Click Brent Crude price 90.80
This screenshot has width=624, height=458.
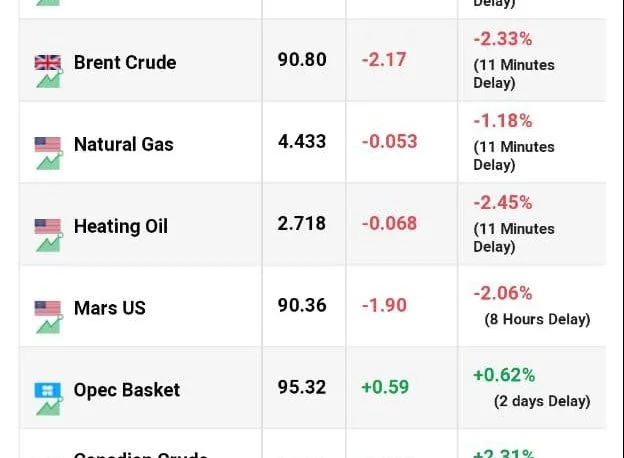pyautogui.click(x=302, y=60)
